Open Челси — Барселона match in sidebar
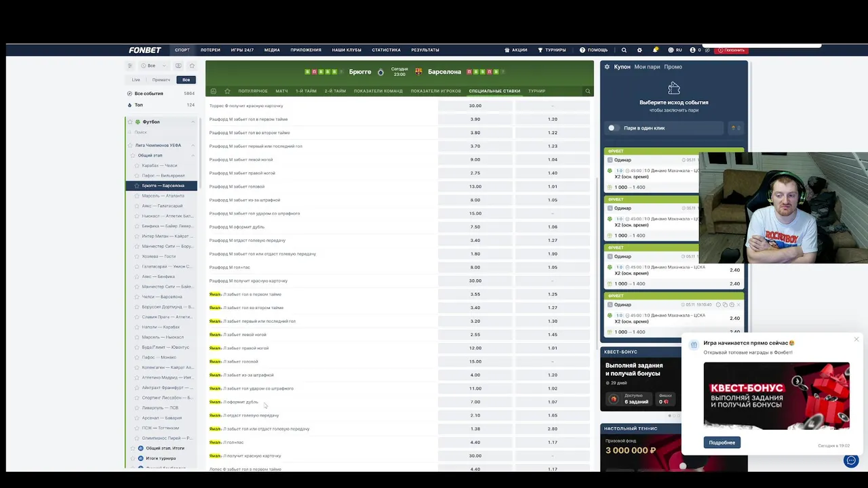The height and width of the screenshot is (488, 868). click(x=161, y=297)
